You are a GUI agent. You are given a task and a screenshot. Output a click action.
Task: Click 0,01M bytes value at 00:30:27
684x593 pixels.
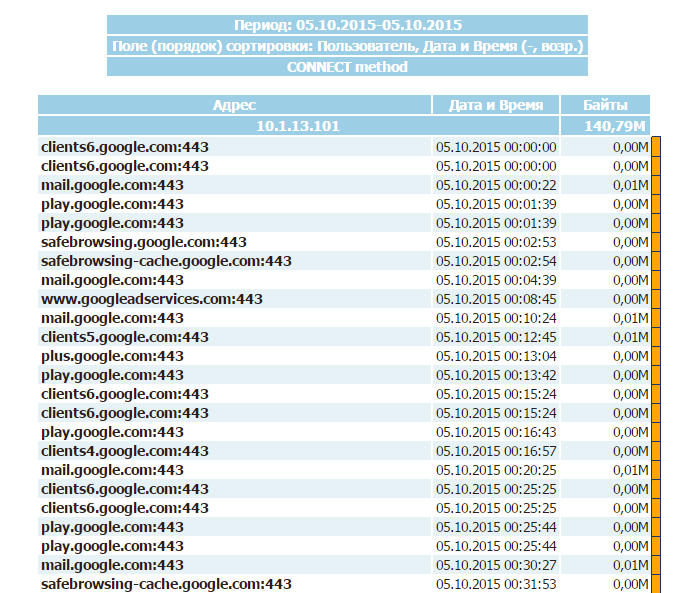coord(630,565)
